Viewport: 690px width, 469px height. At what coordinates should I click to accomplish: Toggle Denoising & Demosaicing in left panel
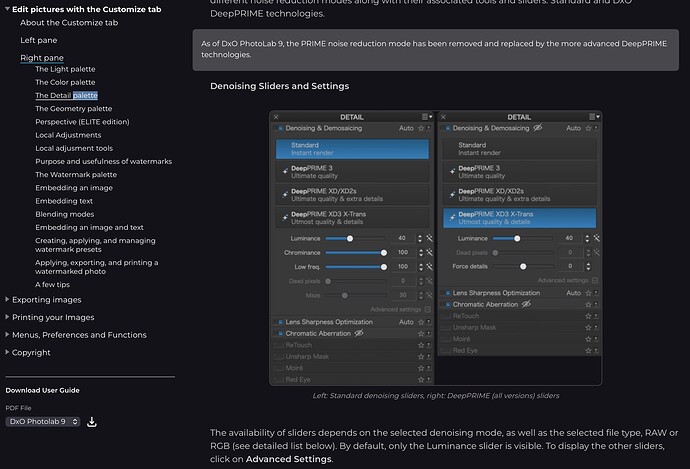(x=279, y=129)
